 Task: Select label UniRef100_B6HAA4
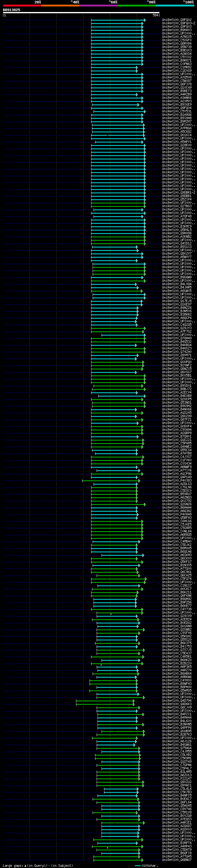click(x=177, y=507)
